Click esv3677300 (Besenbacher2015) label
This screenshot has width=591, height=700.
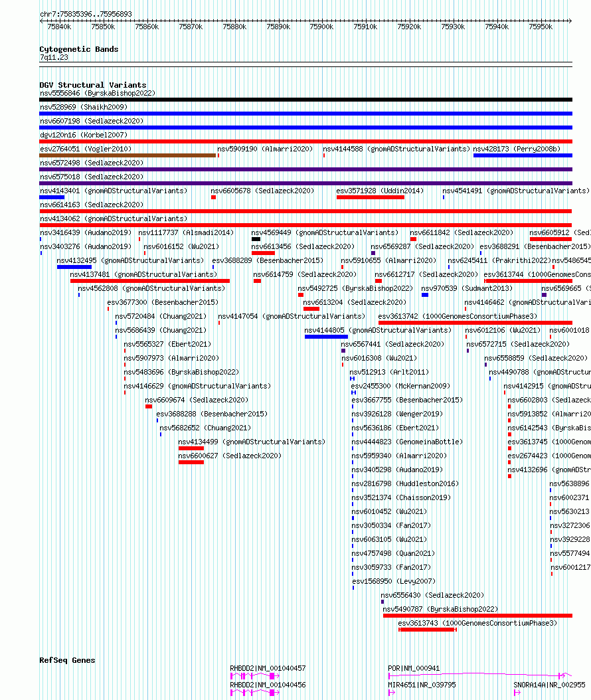(163, 302)
